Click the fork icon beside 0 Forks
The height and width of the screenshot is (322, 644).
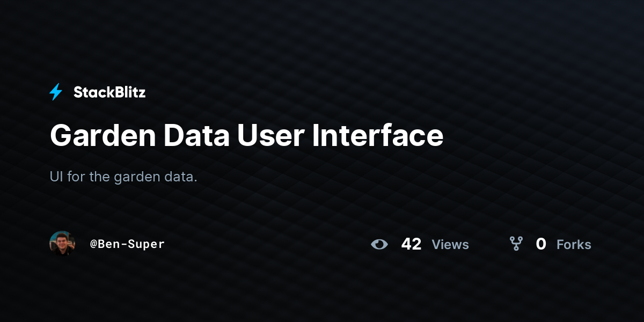(x=516, y=244)
